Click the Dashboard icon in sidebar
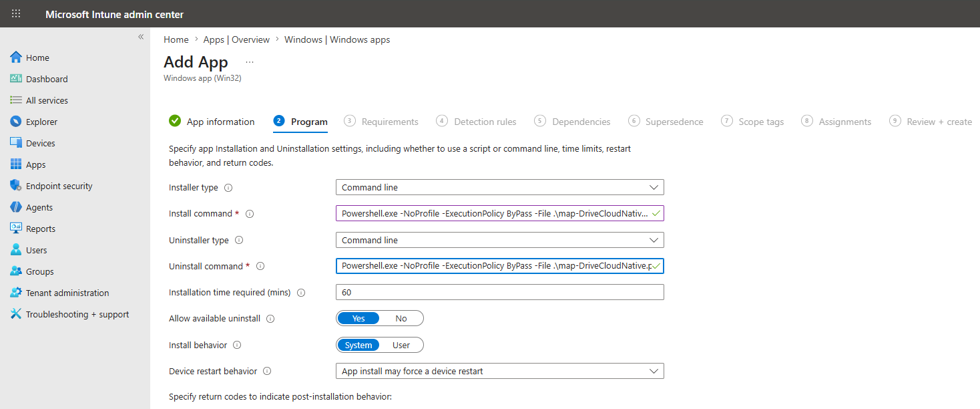The width and height of the screenshot is (980, 409). tap(16, 79)
